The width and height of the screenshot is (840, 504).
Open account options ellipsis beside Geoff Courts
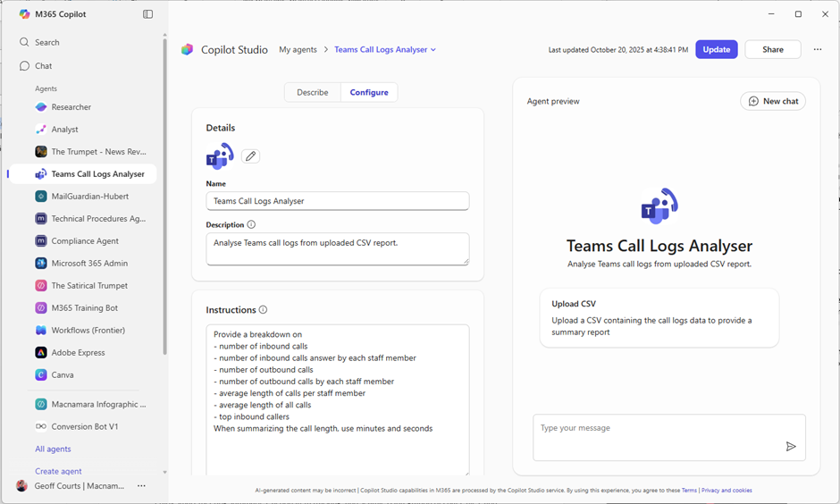[x=141, y=486]
